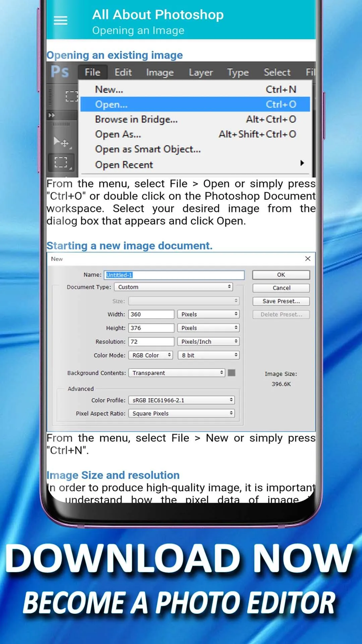Click the Opening an Image subtitle
This screenshot has width=362, height=644.
[138, 31]
